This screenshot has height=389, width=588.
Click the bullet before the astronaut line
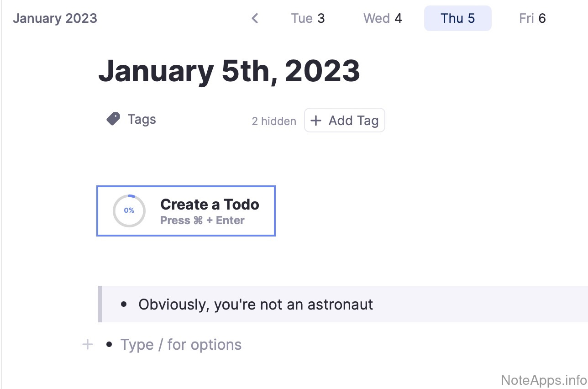pos(124,305)
